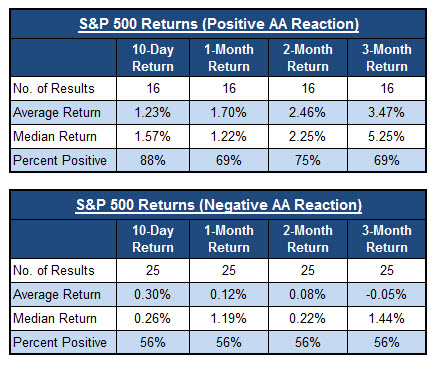This screenshot has width=437, height=365.
Task: Click the Positive AA Reaction table title
Action: click(x=219, y=24)
